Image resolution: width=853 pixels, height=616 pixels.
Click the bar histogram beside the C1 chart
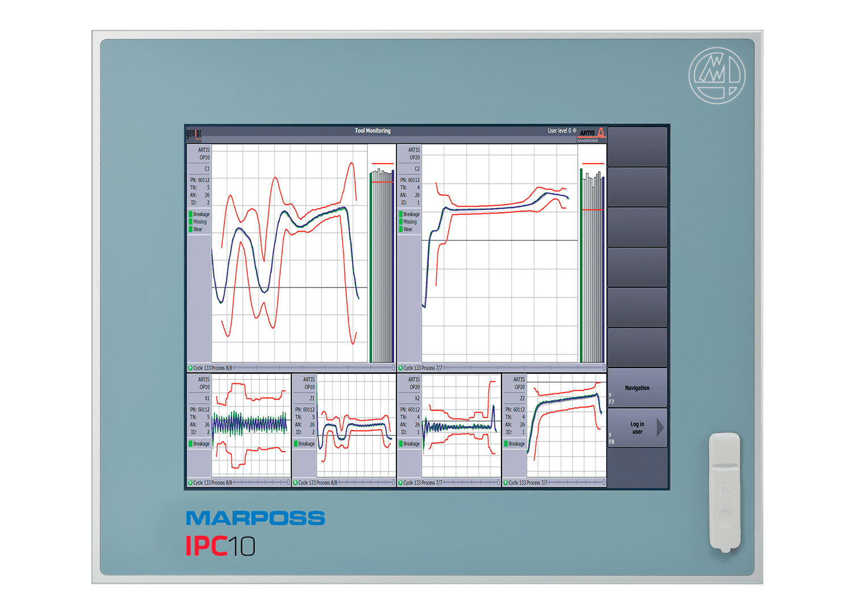click(382, 263)
